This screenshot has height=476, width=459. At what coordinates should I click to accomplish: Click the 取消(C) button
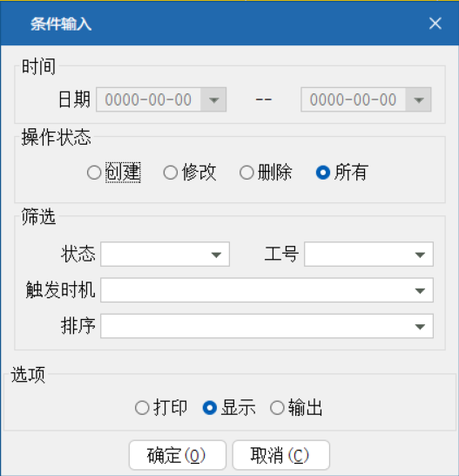tap(281, 455)
